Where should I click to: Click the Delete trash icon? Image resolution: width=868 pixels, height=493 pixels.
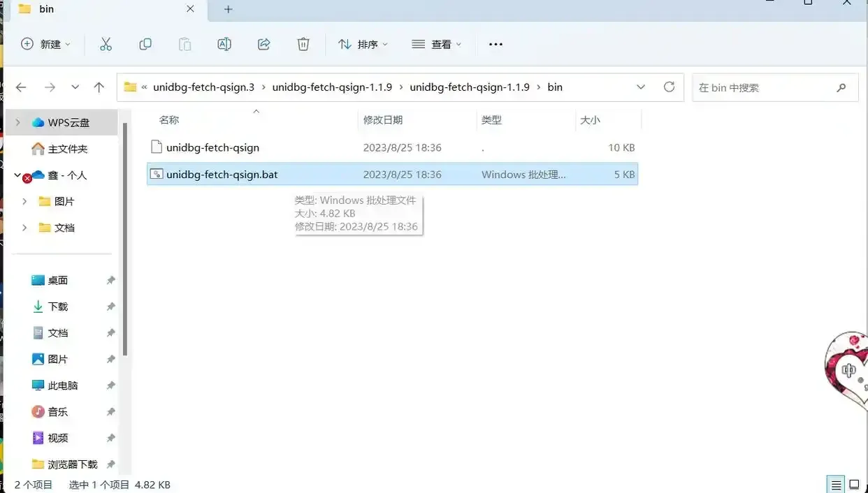pos(303,44)
